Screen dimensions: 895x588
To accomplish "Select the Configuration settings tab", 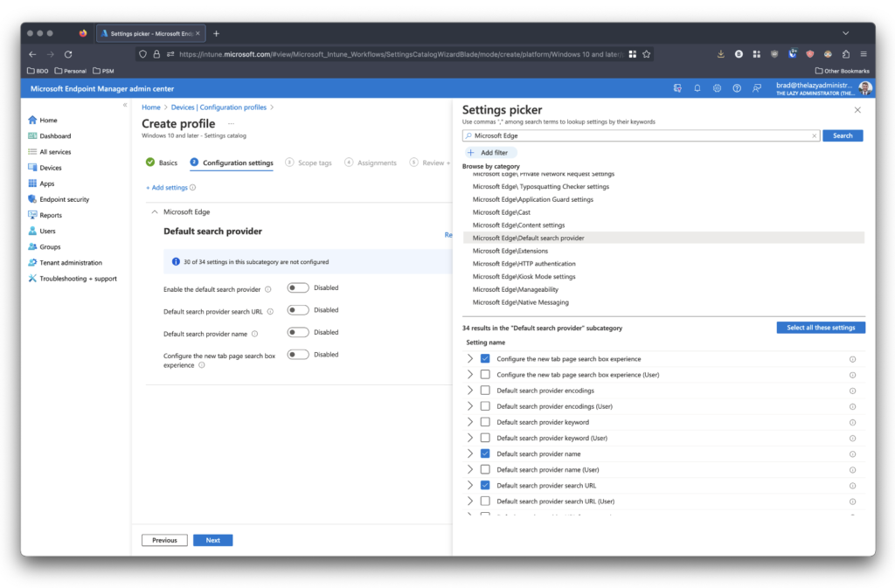I will click(x=232, y=163).
